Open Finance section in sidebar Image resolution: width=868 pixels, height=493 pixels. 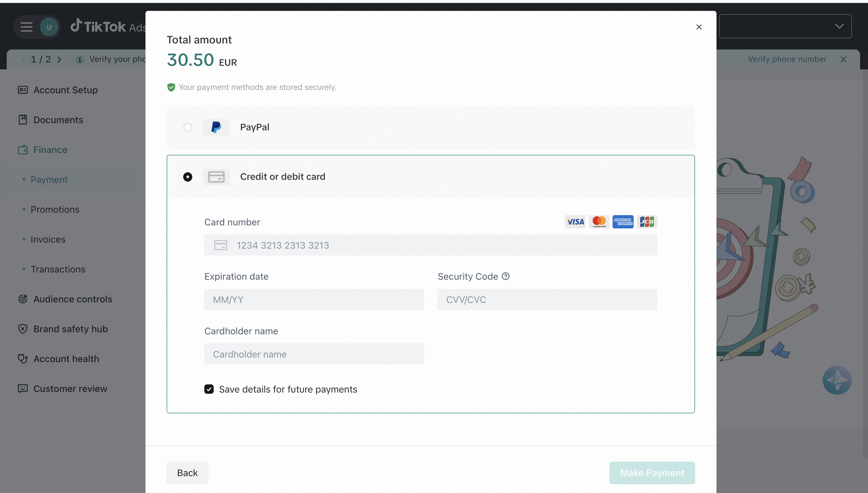coord(43,150)
